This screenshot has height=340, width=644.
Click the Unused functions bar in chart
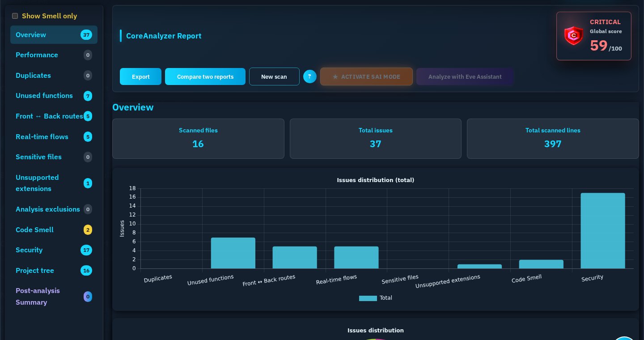tap(233, 253)
